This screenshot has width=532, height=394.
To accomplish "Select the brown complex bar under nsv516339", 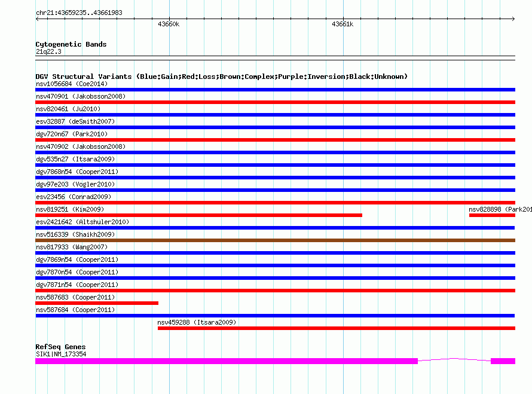I will point(275,240).
